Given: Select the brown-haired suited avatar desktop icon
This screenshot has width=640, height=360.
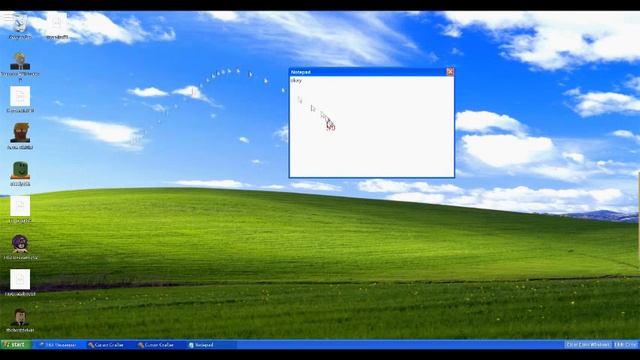Looking at the screenshot, I should [x=20, y=318].
